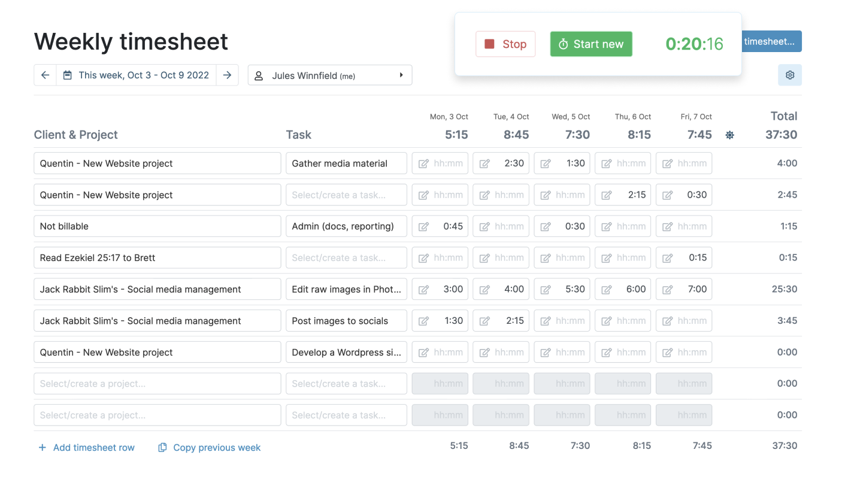Click the stopwatch icon on Start new

pos(564,44)
